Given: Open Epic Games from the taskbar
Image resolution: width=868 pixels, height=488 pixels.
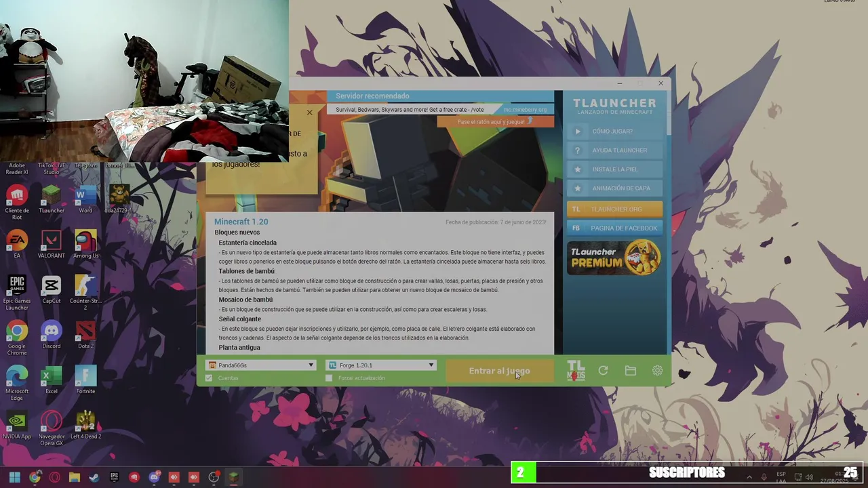Looking at the screenshot, I should 114,477.
